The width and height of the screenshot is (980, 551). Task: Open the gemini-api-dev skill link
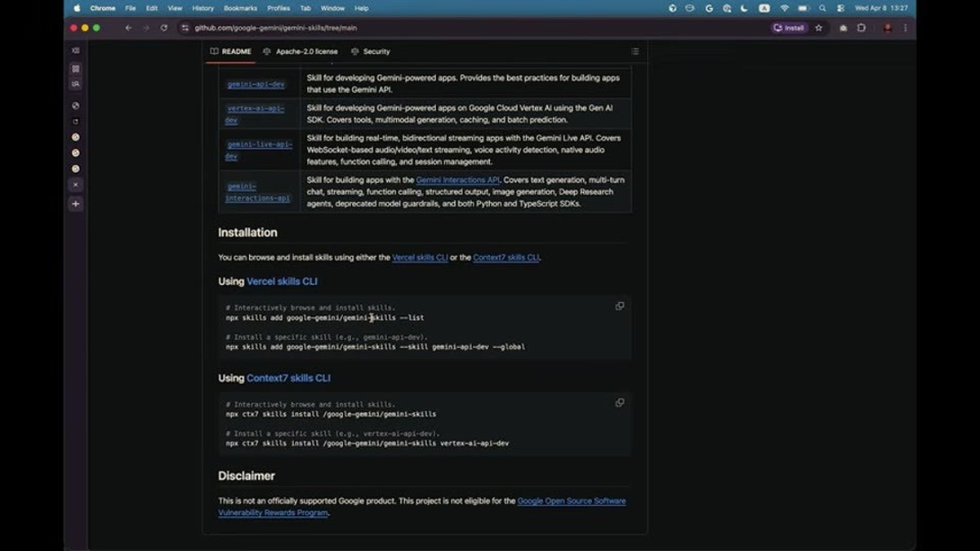coord(256,84)
